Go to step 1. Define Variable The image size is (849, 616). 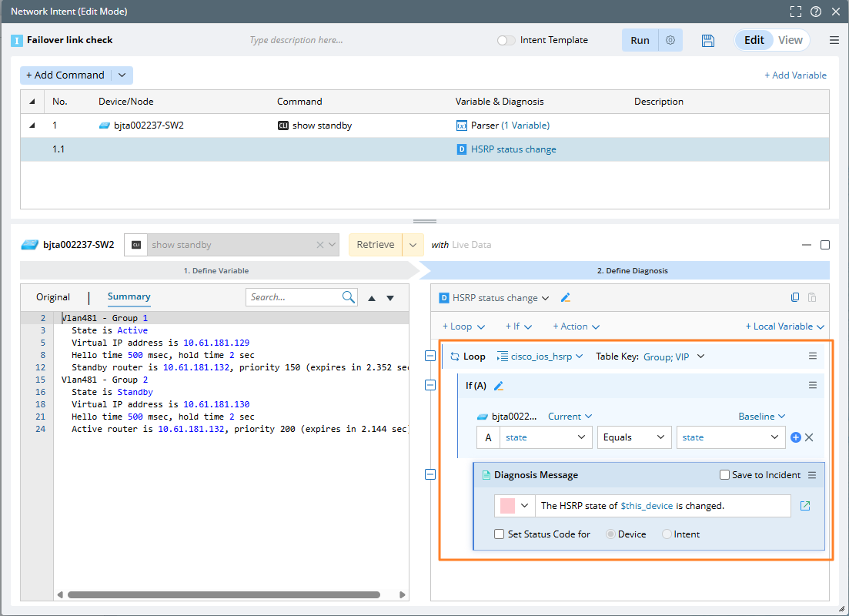216,271
